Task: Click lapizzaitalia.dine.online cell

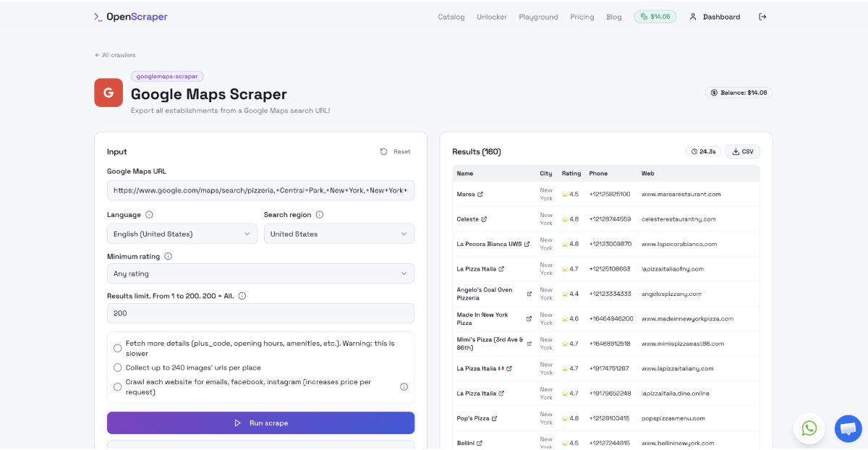Action: (x=676, y=394)
